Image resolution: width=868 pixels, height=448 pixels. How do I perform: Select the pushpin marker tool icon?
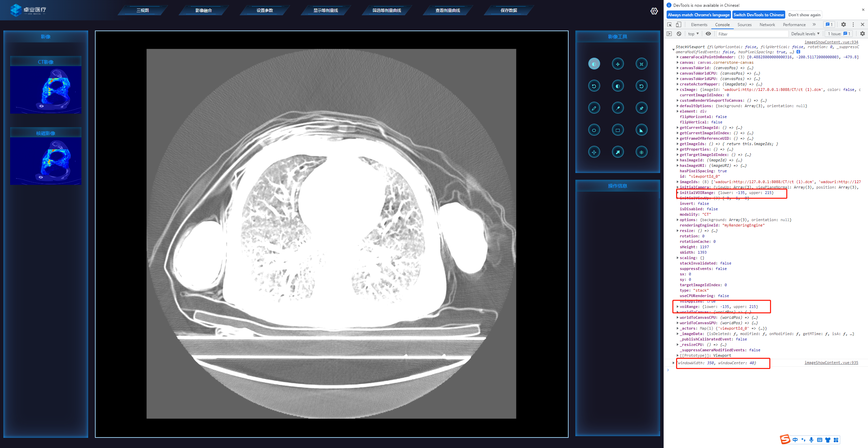[641, 108]
